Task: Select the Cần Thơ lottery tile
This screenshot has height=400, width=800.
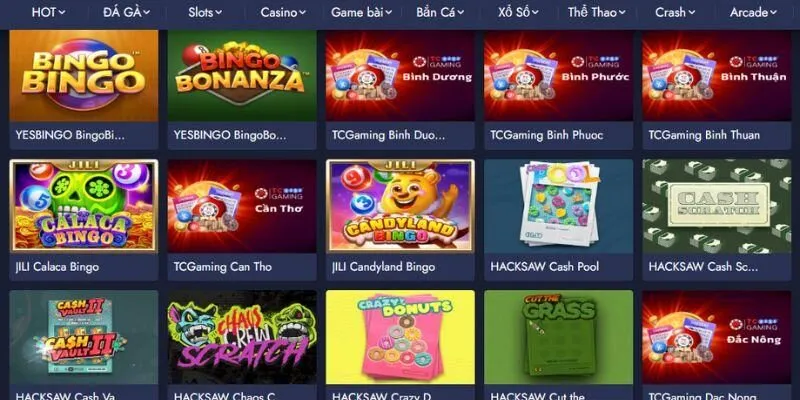Action: coord(242,206)
